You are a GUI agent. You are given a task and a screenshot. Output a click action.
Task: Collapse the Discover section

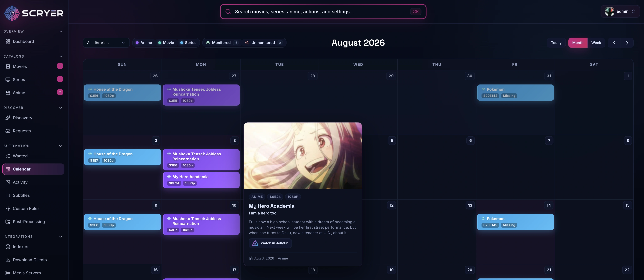click(61, 108)
